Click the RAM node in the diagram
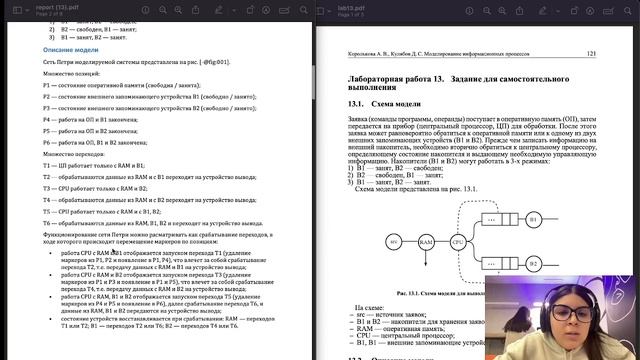The image size is (640, 360). point(426,242)
